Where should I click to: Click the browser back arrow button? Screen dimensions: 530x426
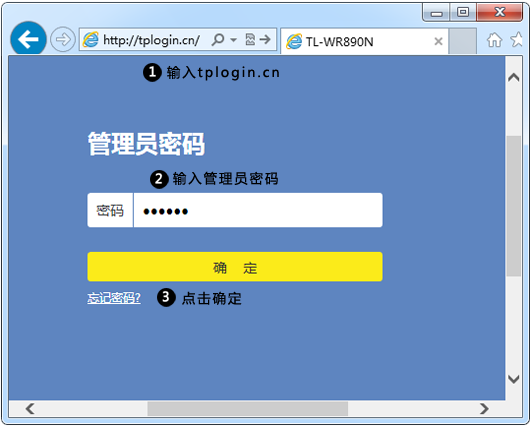point(28,39)
